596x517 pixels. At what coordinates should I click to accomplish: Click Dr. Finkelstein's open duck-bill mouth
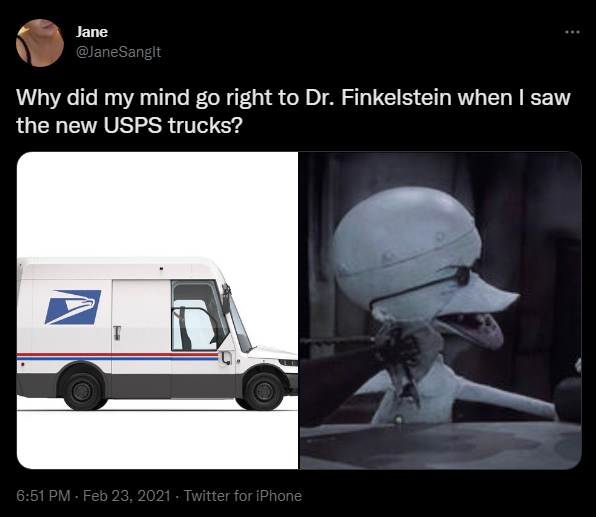pyautogui.click(x=470, y=328)
